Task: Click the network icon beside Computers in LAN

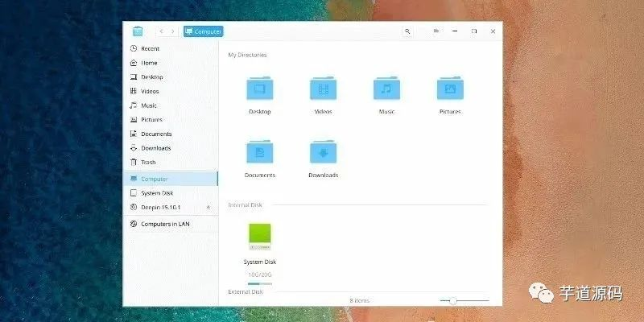Action: pos(133,224)
